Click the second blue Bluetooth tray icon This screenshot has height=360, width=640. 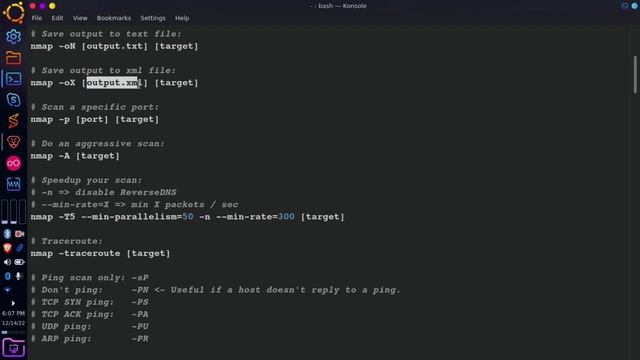pos(7,276)
